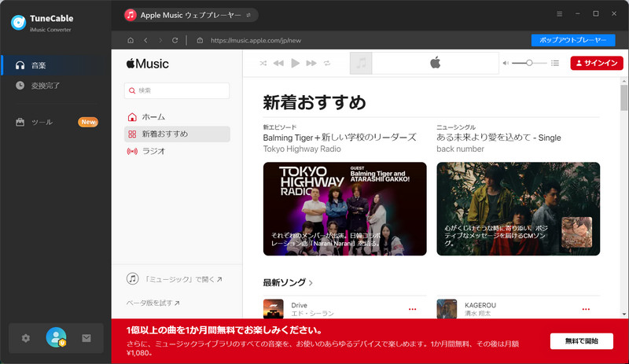Open the Tokyo Highway Radio banner image

click(x=345, y=208)
